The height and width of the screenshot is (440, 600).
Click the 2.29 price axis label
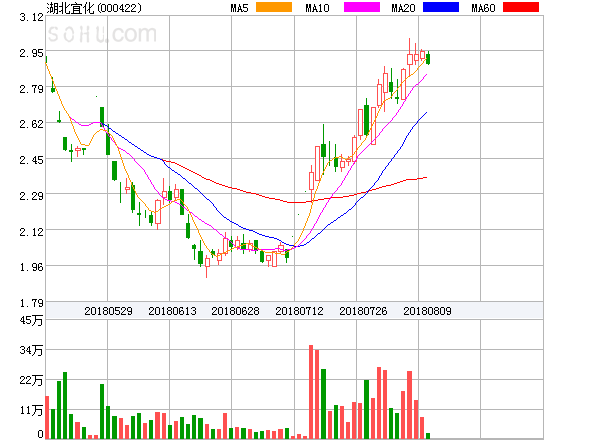click(31, 196)
